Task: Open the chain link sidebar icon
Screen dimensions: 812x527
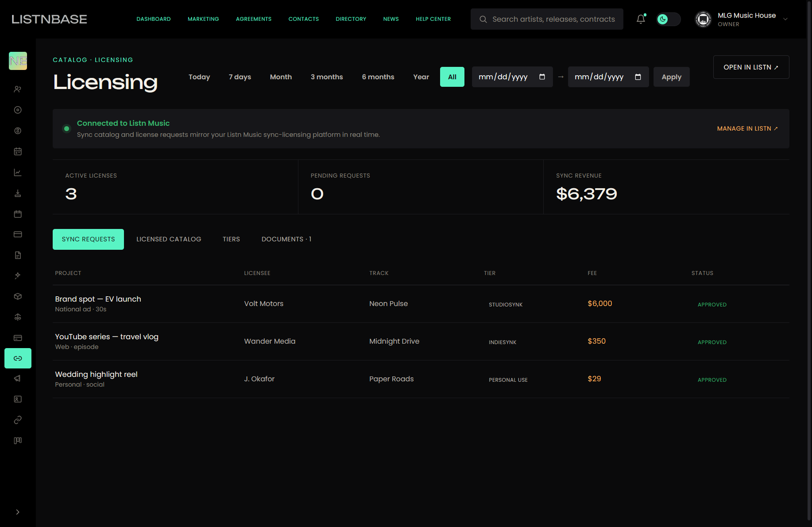Action: pyautogui.click(x=18, y=420)
